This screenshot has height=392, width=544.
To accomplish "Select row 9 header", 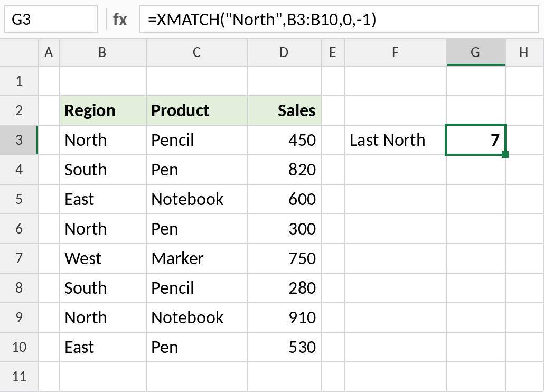I will point(19,318).
